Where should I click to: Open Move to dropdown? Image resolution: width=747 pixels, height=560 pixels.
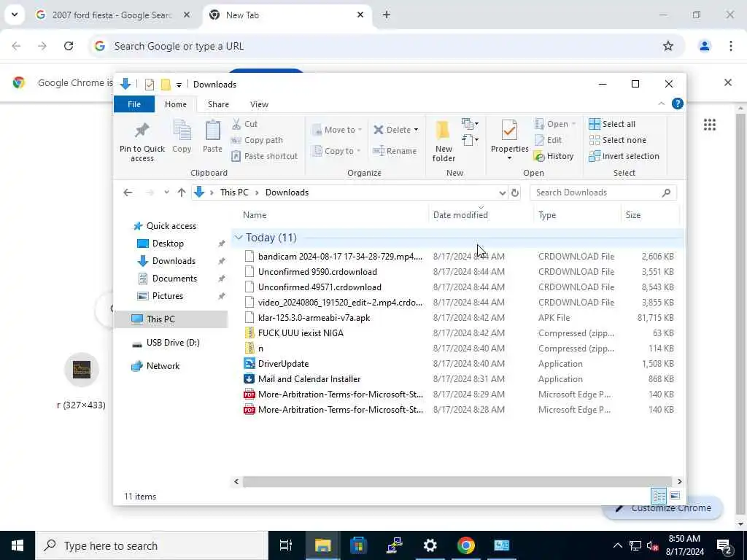(x=337, y=130)
